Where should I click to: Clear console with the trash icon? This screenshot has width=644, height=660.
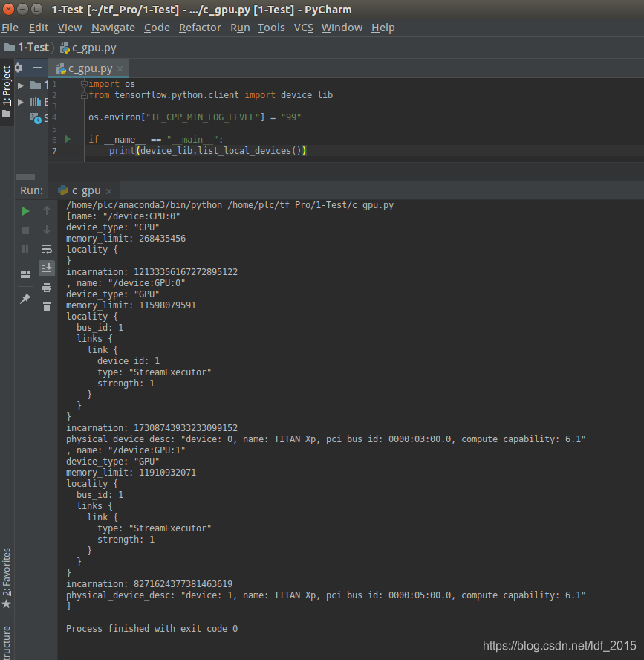coord(47,307)
